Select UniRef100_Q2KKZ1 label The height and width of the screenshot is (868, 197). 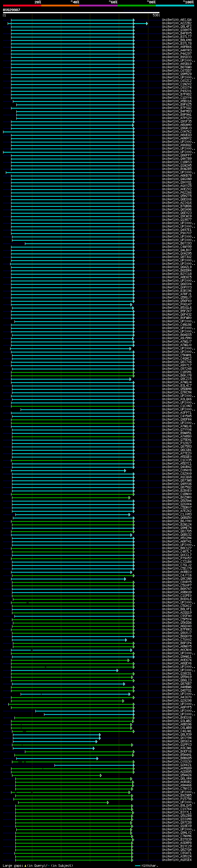coord(177,765)
